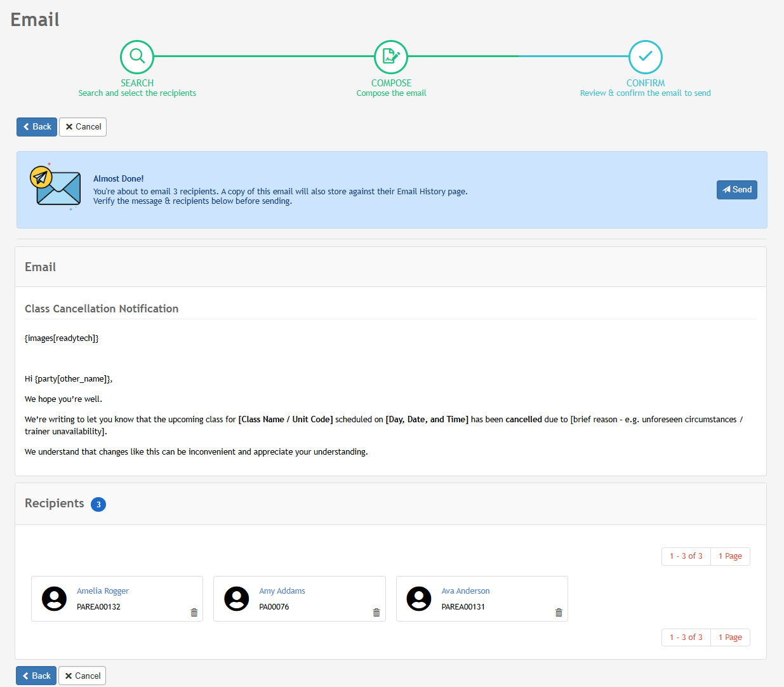Click the 'Hi {party[other_name]},' line

[69, 379]
